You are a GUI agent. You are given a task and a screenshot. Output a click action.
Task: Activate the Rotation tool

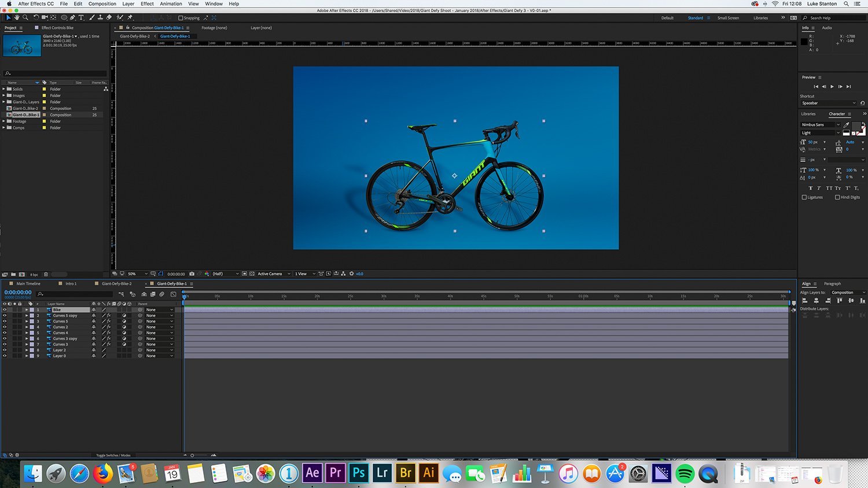tap(35, 17)
